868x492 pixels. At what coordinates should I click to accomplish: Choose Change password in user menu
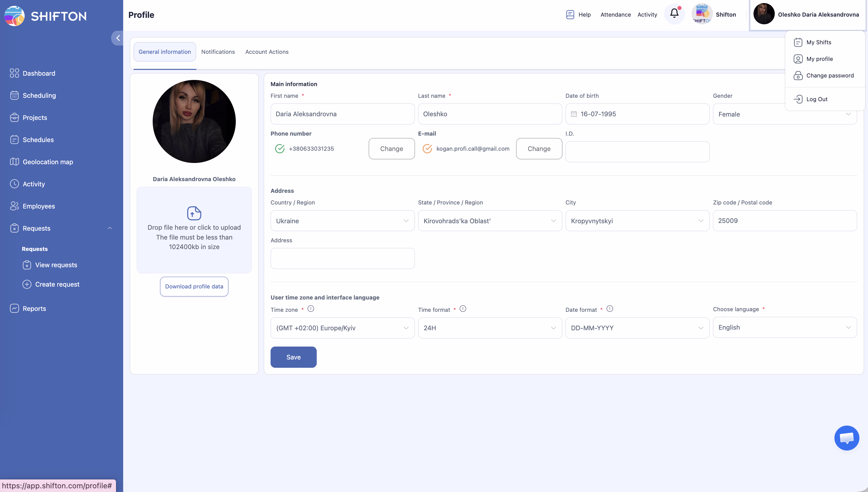click(830, 75)
